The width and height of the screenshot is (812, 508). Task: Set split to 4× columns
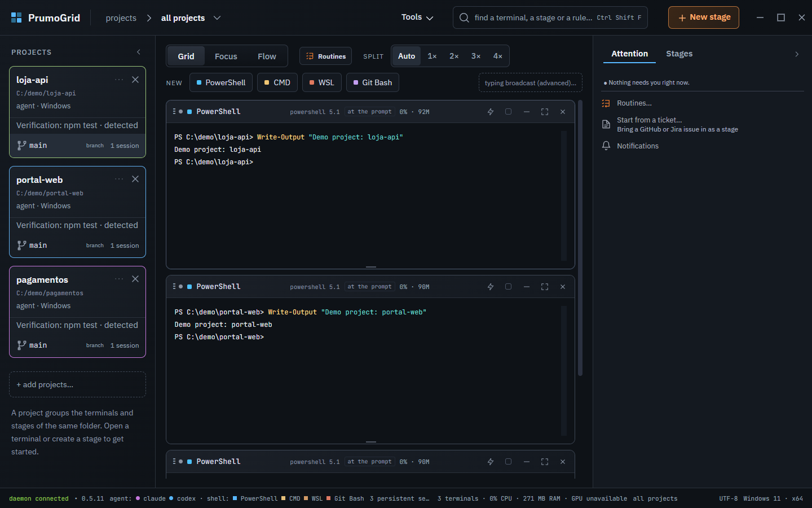[x=498, y=56]
